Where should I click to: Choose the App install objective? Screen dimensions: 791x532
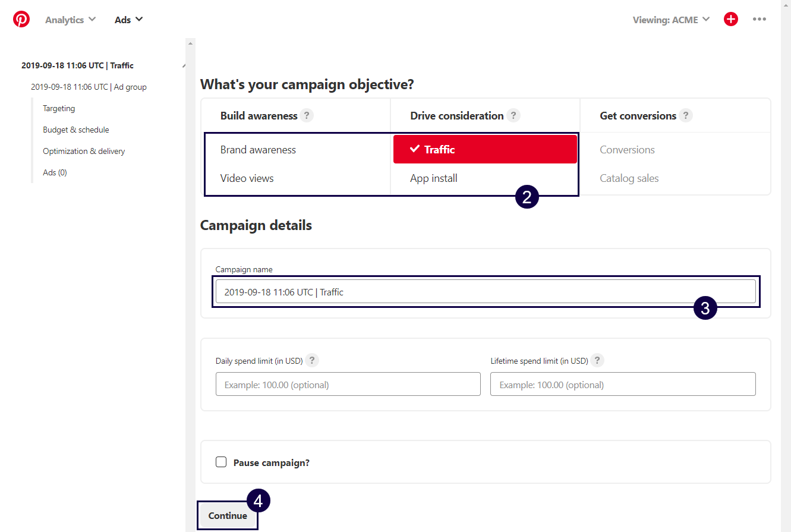[433, 178]
